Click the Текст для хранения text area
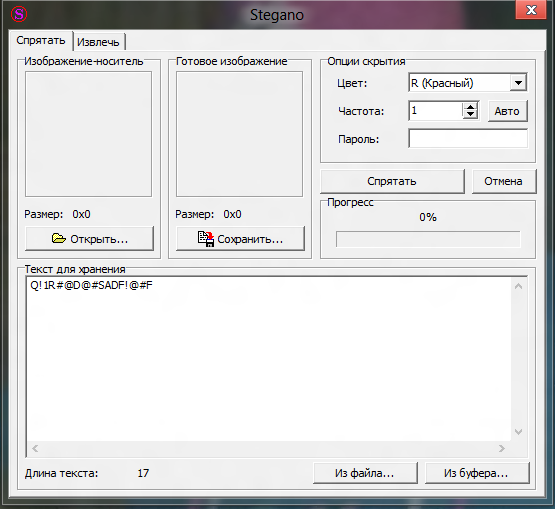The width and height of the screenshot is (555, 509). 268,359
